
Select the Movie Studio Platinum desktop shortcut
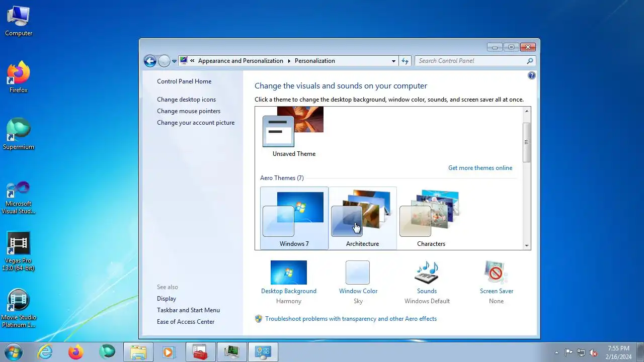pos(19,309)
